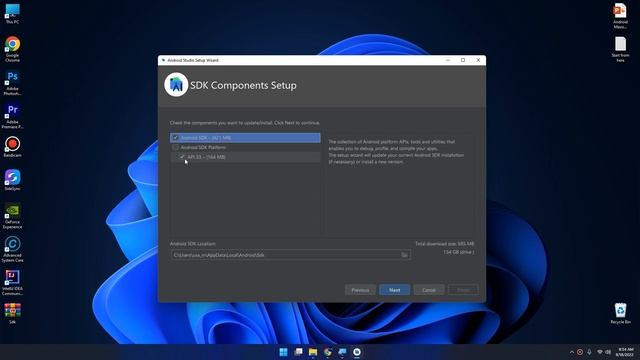Uncheck the Android SDK checkbox
The image size is (640, 360).
[176, 138]
